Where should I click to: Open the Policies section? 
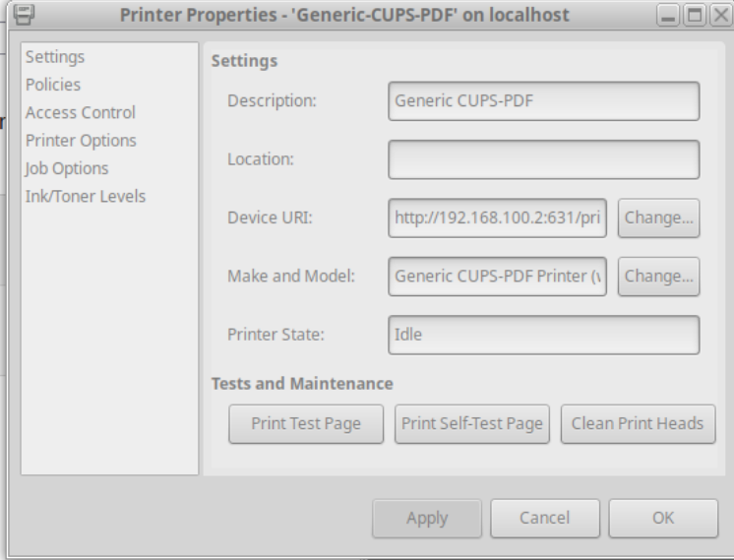coord(53,85)
